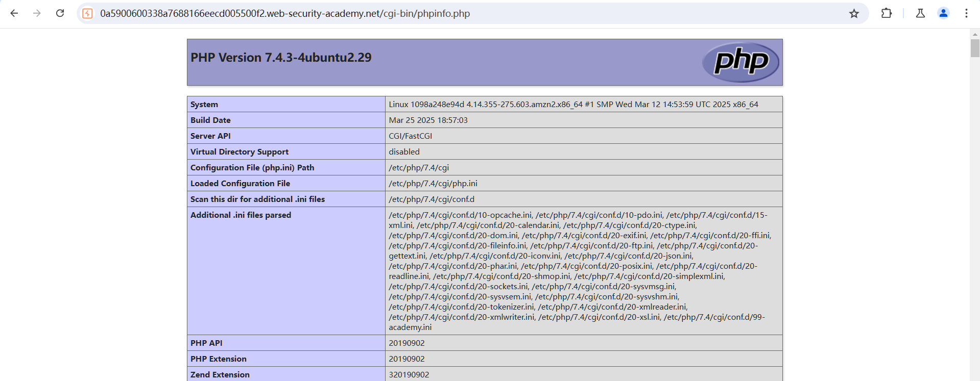The width and height of the screenshot is (980, 381).
Task: Open the user profile avatar
Action: 943,13
